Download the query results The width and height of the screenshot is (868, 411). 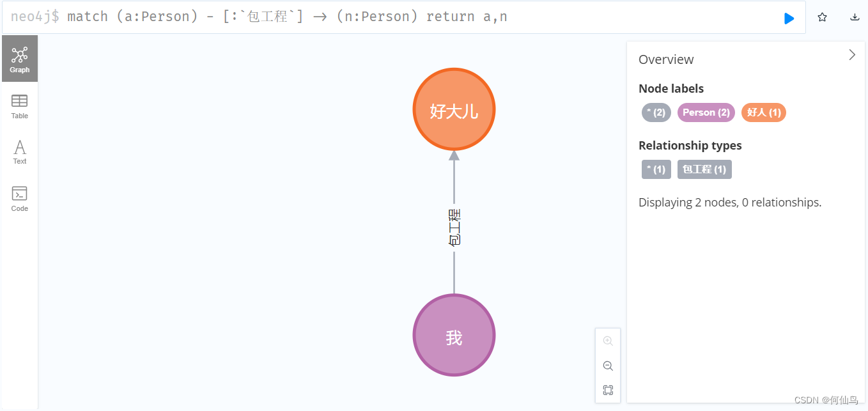coord(855,17)
